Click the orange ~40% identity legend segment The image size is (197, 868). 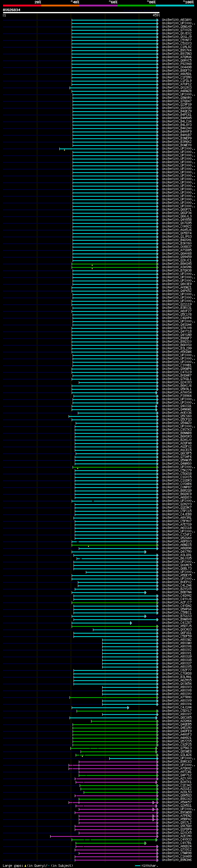point(60,6)
